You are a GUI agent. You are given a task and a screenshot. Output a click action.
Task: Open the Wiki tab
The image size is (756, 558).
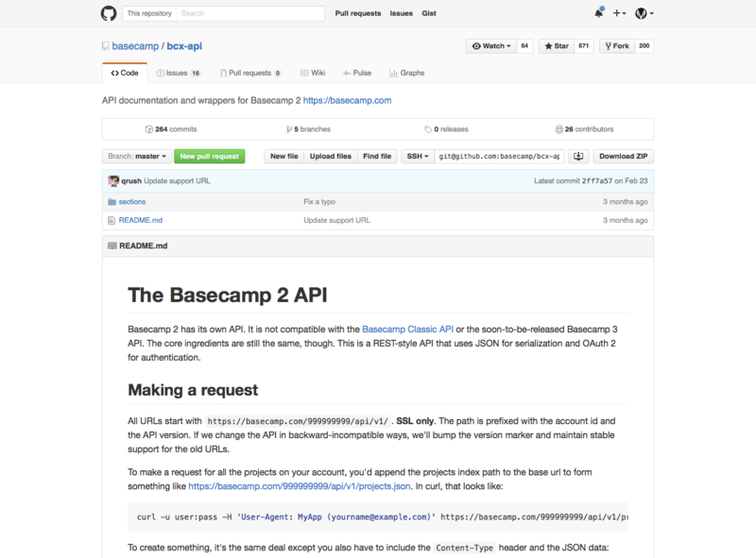pos(313,73)
